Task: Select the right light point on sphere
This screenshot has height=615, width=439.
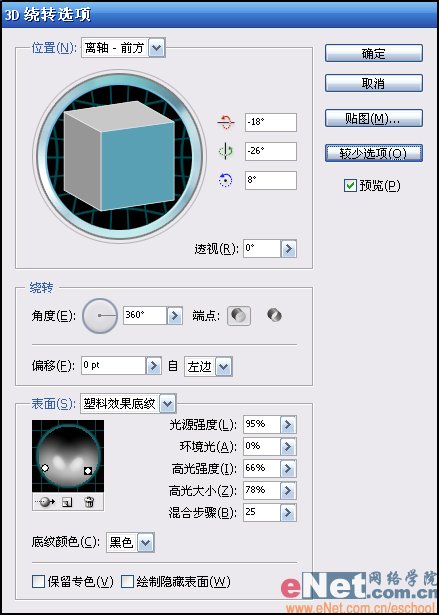Action: (88, 471)
